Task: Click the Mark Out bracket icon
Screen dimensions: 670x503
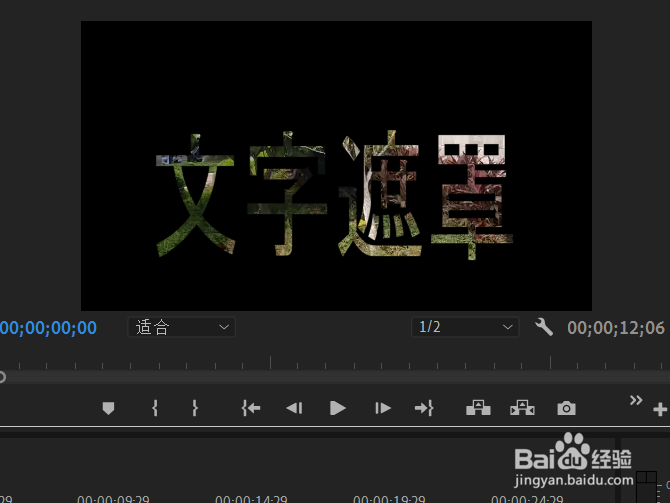Action: click(x=195, y=408)
